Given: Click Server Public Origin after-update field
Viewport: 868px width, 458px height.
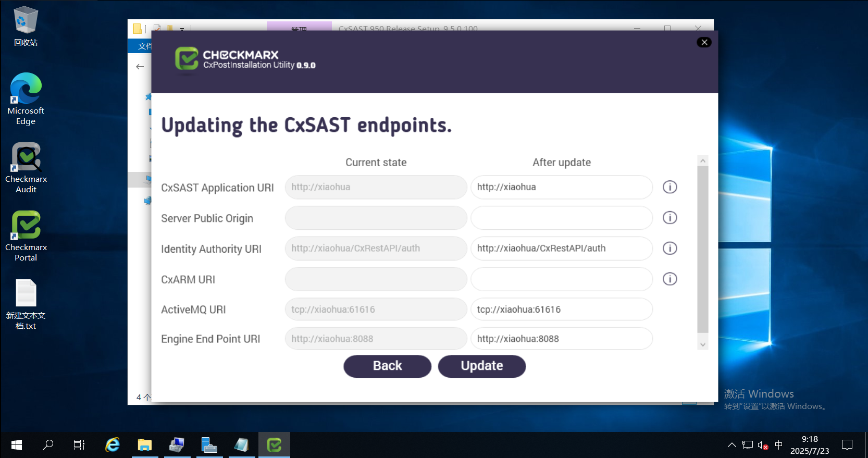Looking at the screenshot, I should [x=562, y=218].
